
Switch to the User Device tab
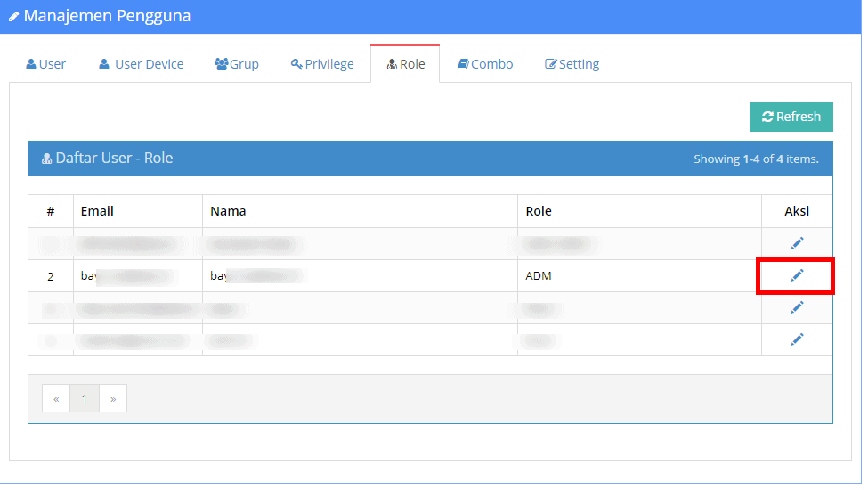tap(142, 64)
